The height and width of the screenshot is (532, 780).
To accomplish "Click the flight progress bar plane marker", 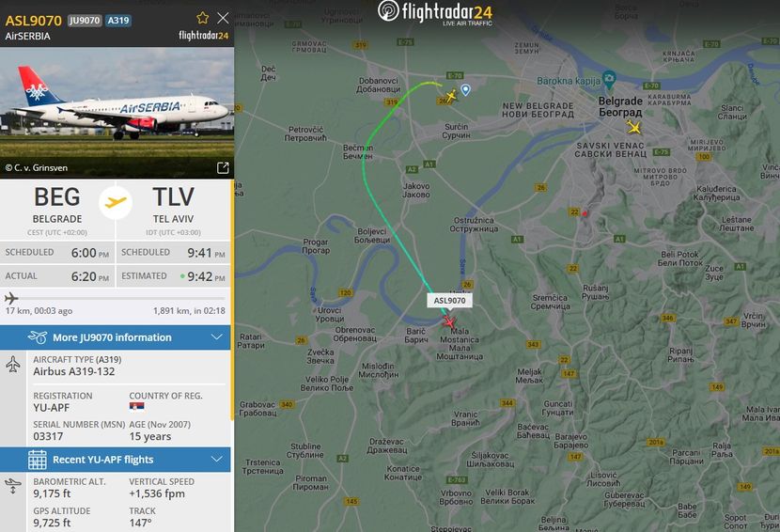I will (x=11, y=299).
